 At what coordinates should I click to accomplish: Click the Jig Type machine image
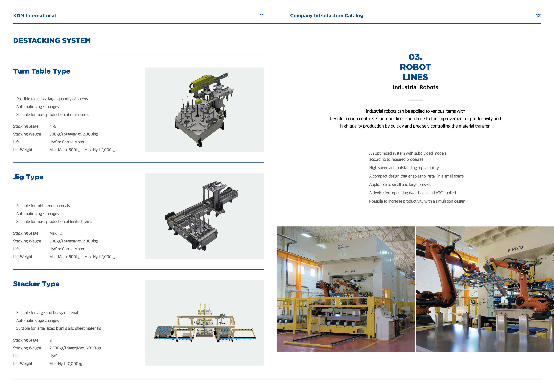tap(204, 216)
